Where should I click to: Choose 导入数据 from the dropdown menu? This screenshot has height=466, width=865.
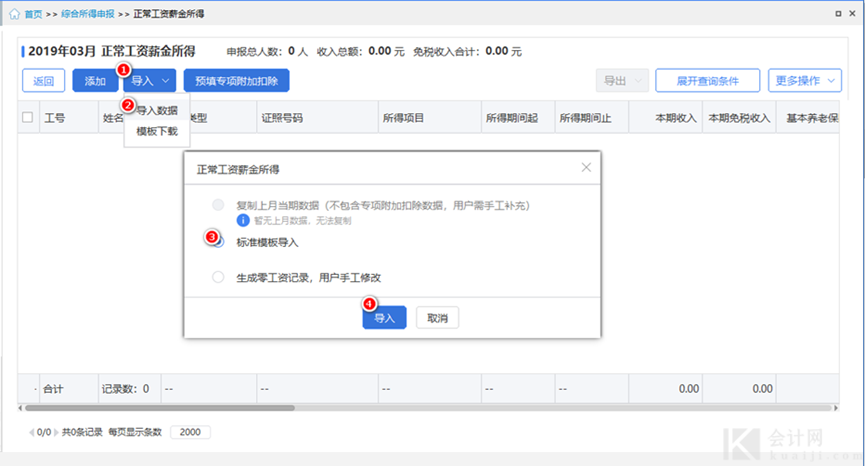157,111
